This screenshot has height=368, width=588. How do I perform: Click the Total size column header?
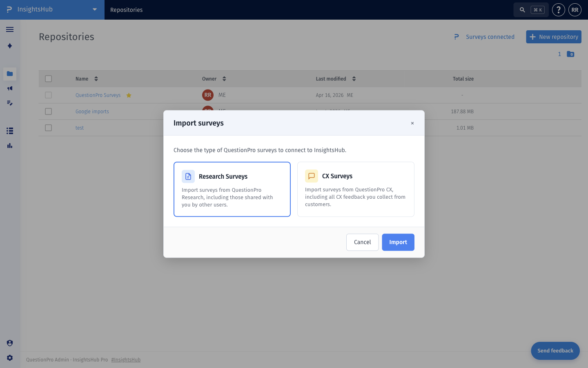pyautogui.click(x=463, y=79)
